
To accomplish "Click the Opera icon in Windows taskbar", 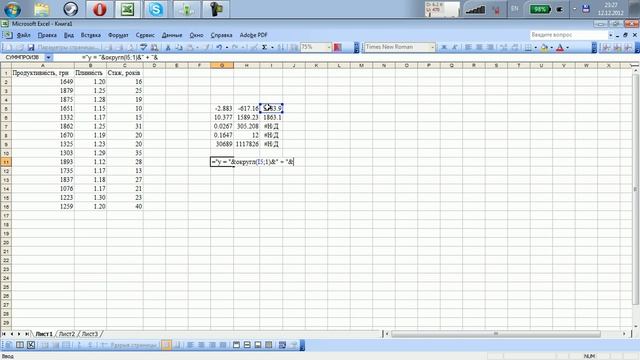I will (99, 9).
